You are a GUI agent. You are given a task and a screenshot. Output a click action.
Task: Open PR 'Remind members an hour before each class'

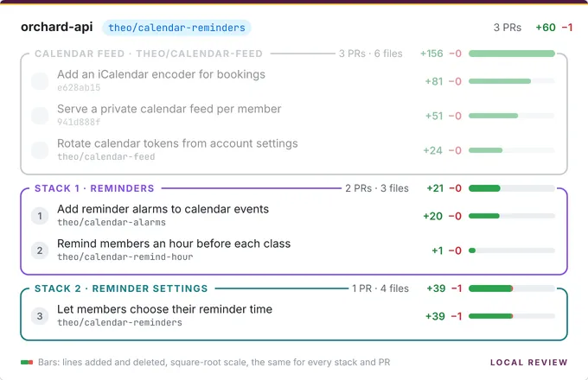tap(174, 244)
